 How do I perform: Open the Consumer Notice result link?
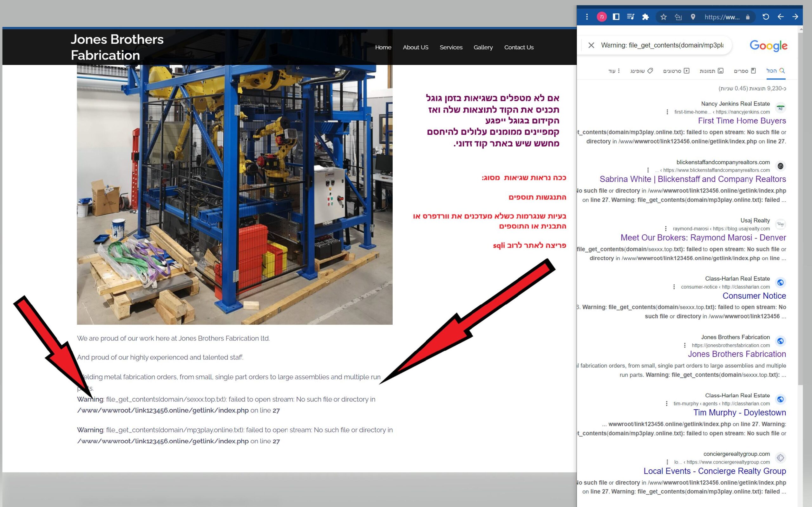click(754, 296)
